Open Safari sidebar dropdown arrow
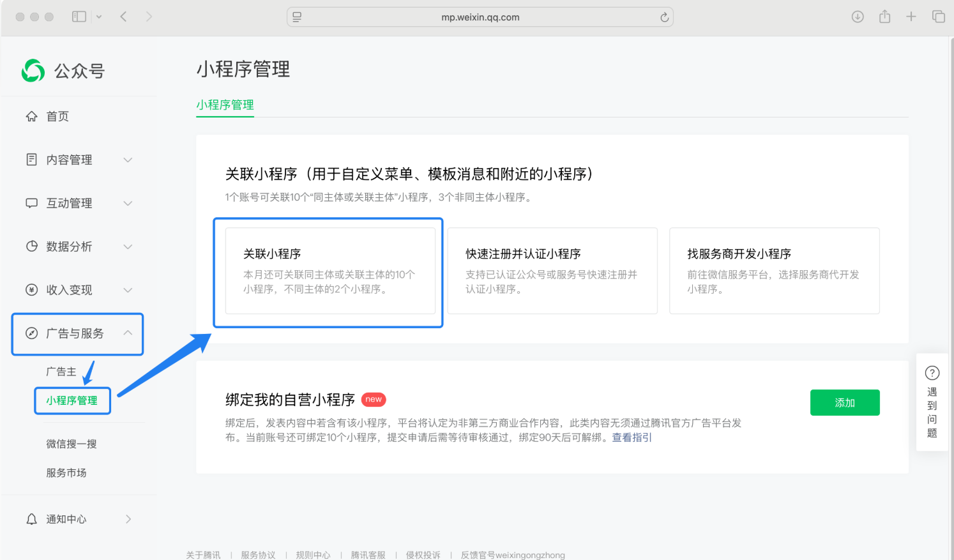954x560 pixels. point(99,17)
